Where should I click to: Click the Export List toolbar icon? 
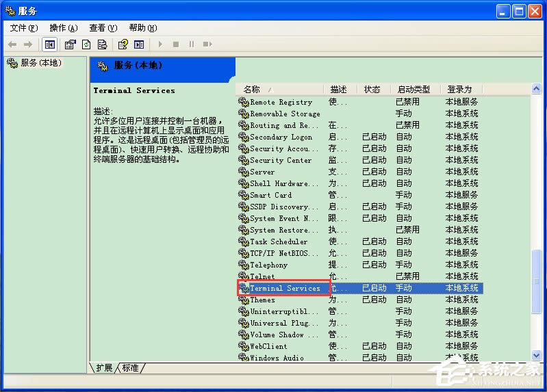point(102,44)
